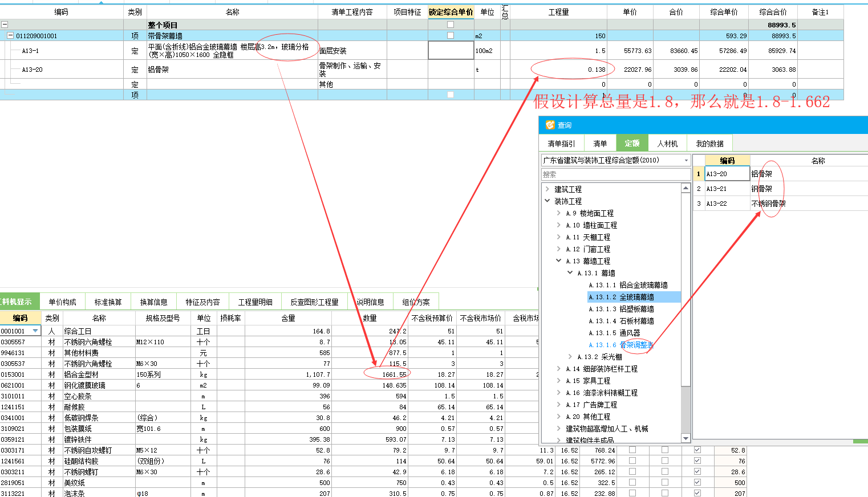The height and width of the screenshot is (497, 868).
Task: Open the 说明信息 tab
Action: [x=370, y=302]
